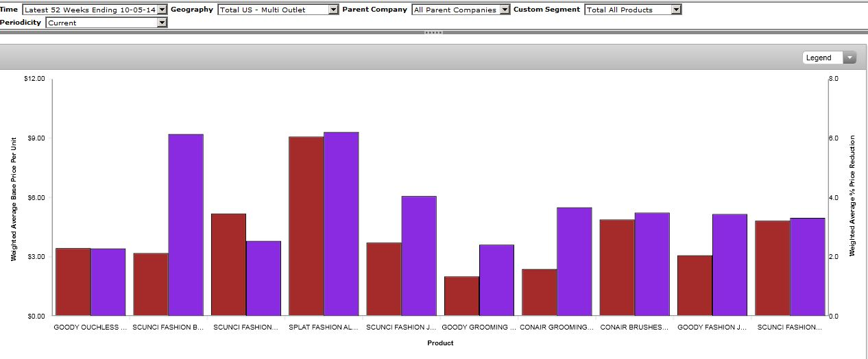Expand the Geography dropdown
The image size is (868, 359).
(278, 10)
